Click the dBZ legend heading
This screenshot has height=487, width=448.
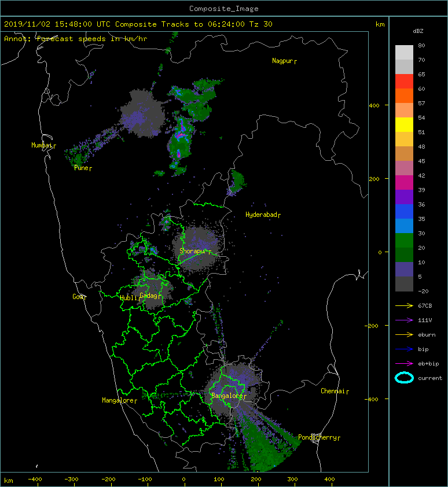coord(418,31)
